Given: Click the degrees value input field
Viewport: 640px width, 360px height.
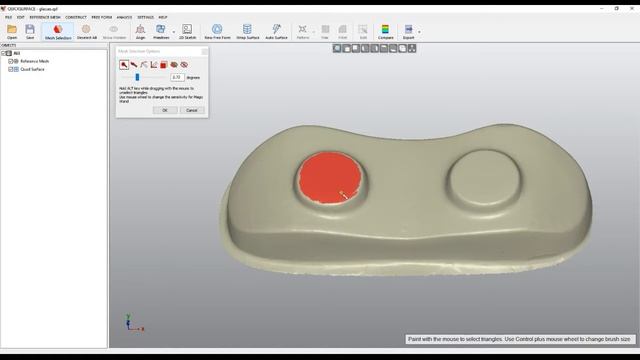Looking at the screenshot, I should click(x=177, y=77).
